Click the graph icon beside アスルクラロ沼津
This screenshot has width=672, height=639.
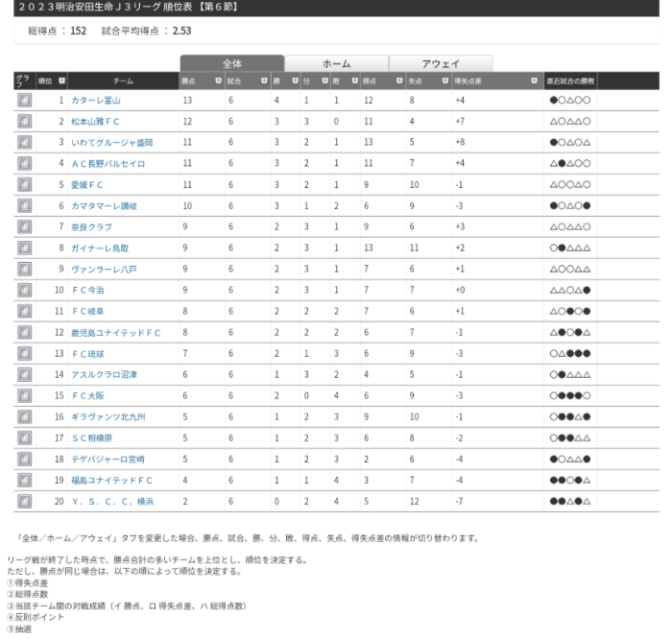click(x=23, y=374)
